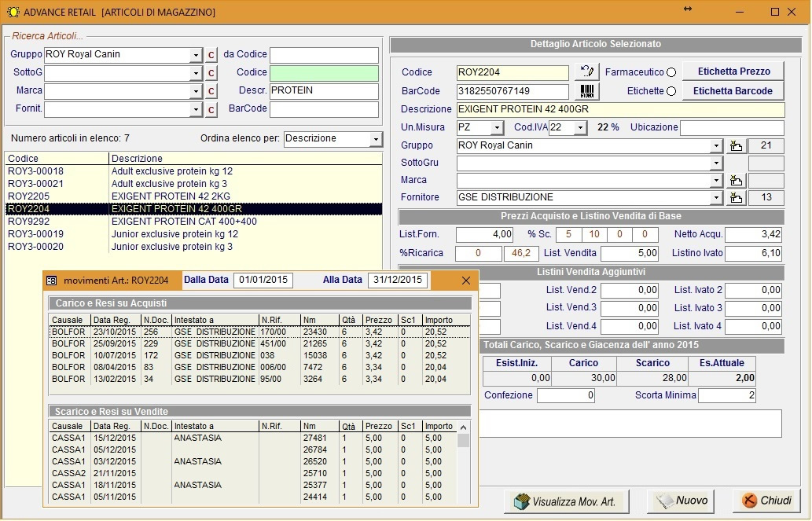Open the SottoG search dropdown
Image resolution: width=812 pixels, height=521 pixels.
pos(195,73)
